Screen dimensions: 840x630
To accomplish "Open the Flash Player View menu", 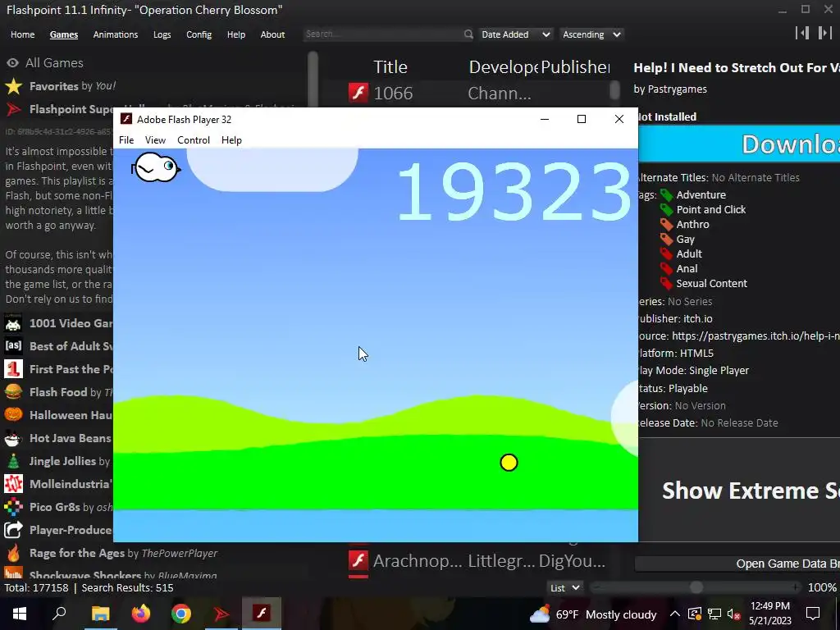I will tap(155, 139).
